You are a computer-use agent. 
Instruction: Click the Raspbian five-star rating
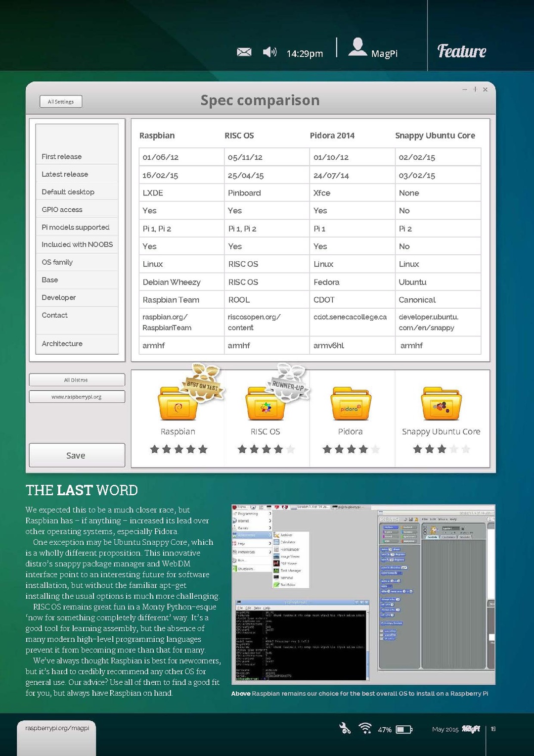pyautogui.click(x=178, y=449)
